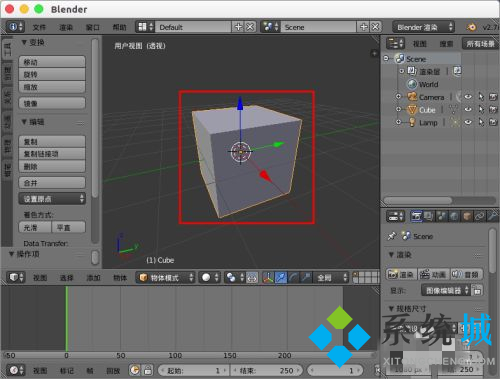
Task: Delete the Default screen layout
Action: click(x=250, y=27)
